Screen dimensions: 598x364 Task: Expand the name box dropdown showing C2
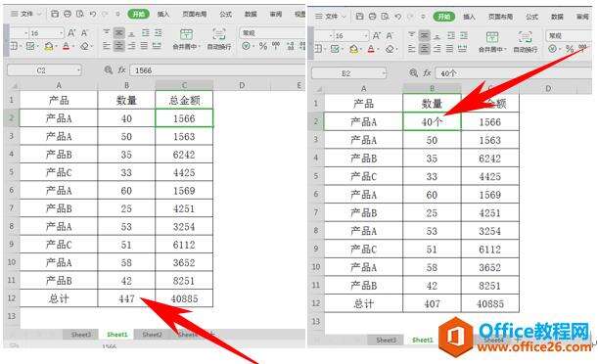click(78, 70)
